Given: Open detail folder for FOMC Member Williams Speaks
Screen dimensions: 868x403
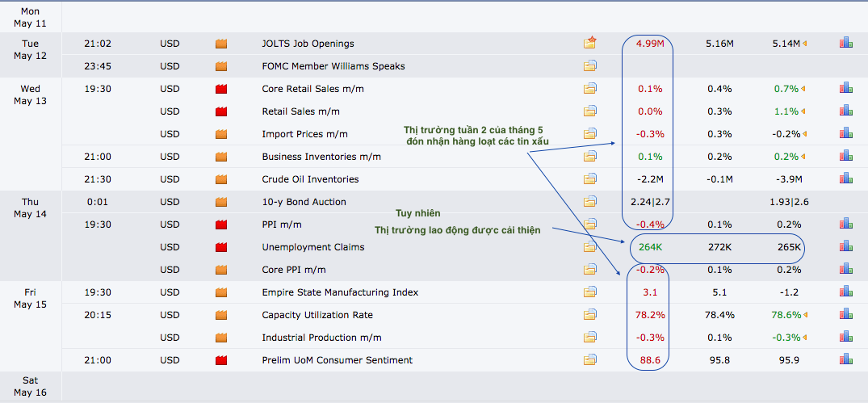Looking at the screenshot, I should click(590, 66).
